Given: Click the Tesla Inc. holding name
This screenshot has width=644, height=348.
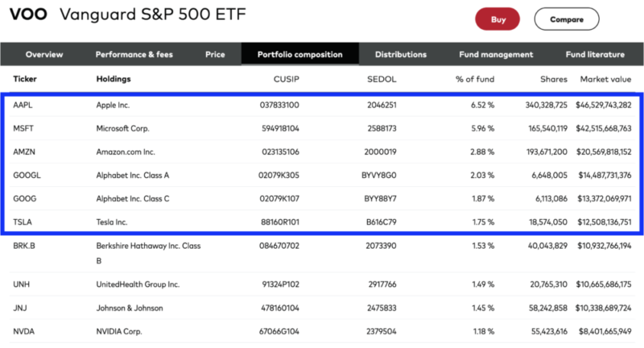Looking at the screenshot, I should pos(112,222).
